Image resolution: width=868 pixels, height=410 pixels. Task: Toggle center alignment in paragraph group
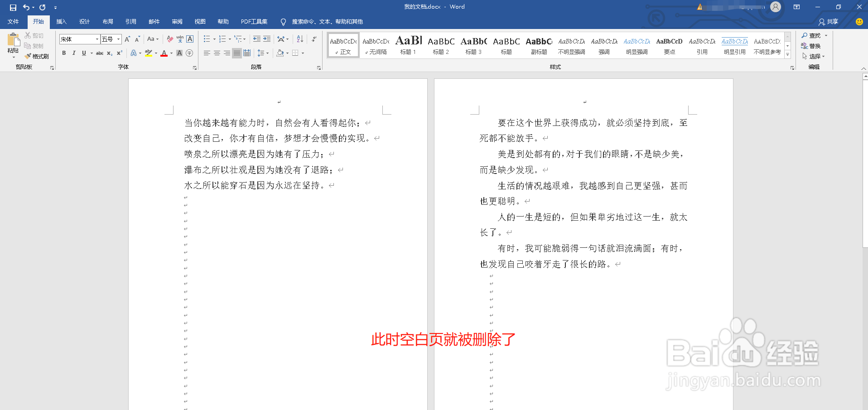(217, 53)
